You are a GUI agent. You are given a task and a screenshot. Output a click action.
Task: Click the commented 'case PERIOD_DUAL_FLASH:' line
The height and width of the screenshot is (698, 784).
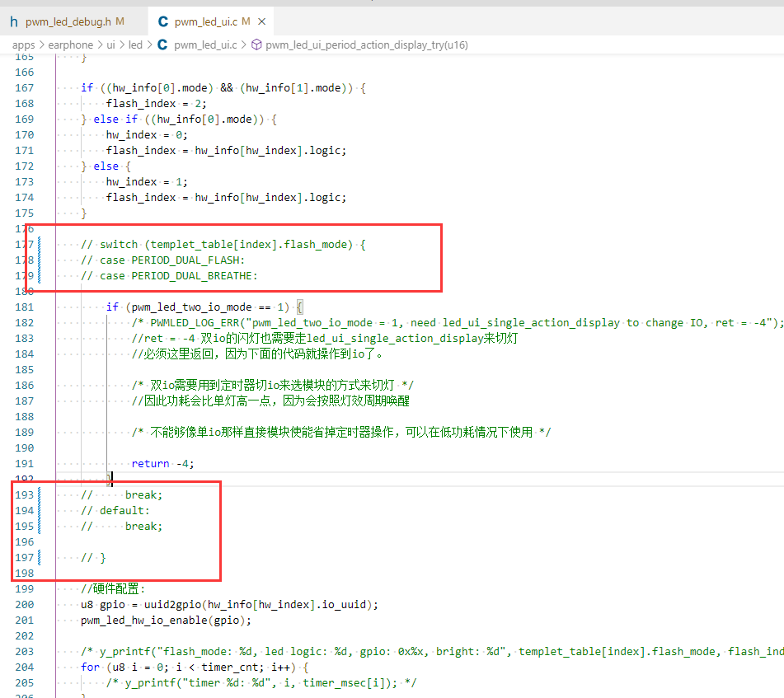coord(163,260)
